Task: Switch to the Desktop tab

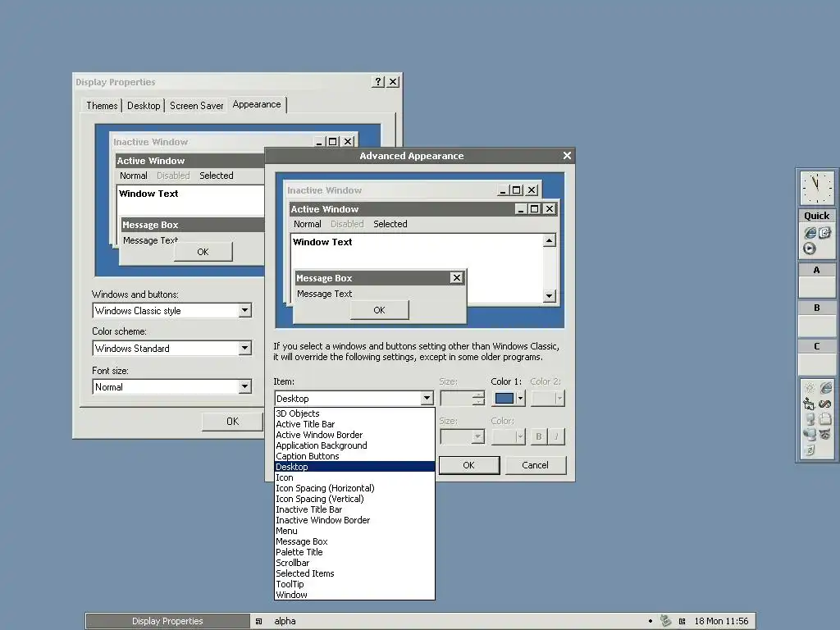Action: [x=144, y=106]
